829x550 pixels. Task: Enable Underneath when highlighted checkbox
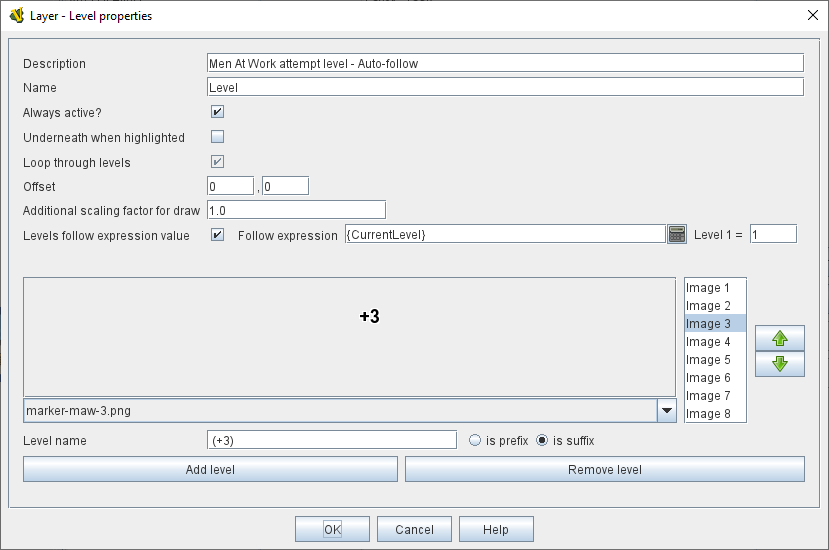[217, 137]
